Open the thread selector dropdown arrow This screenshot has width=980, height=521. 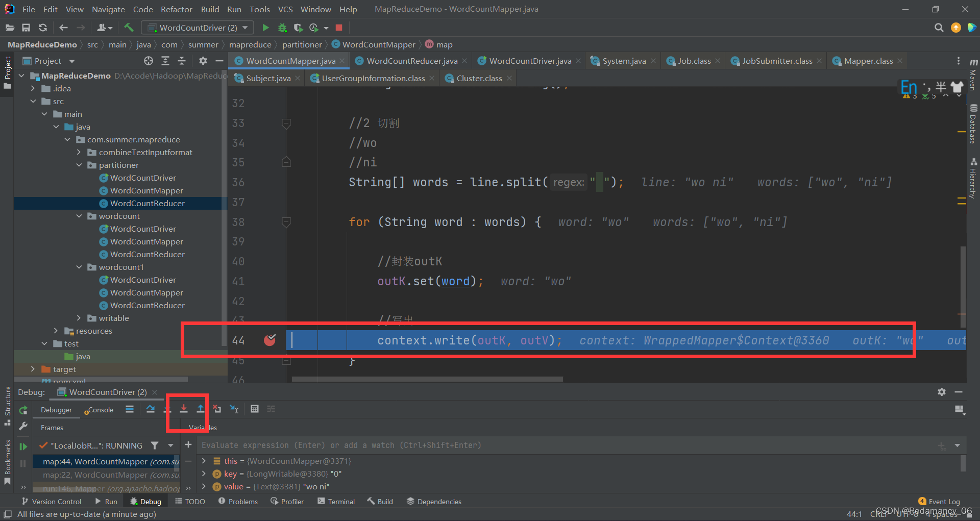(170, 445)
